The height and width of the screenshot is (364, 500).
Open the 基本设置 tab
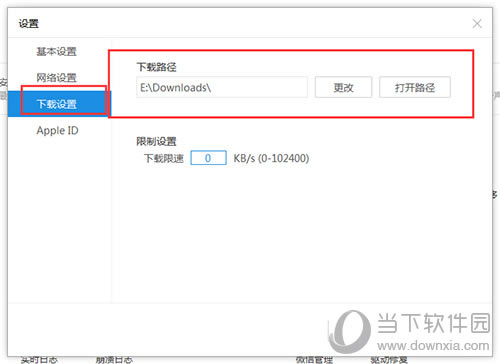57,52
